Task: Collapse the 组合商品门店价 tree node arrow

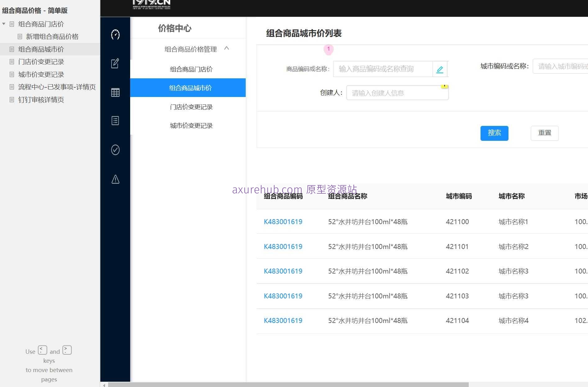Action: pyautogui.click(x=4, y=24)
